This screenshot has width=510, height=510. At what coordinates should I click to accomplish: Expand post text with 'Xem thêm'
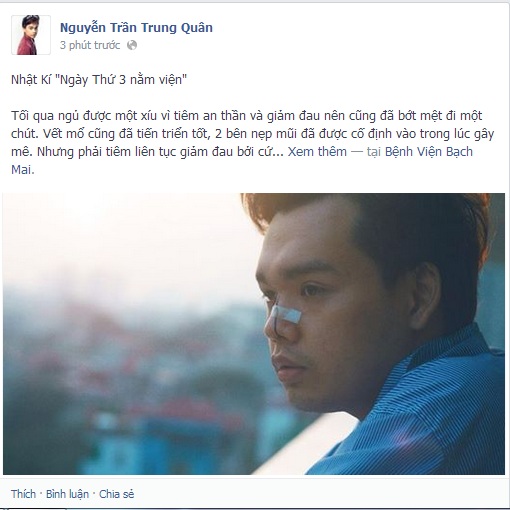pos(317,152)
